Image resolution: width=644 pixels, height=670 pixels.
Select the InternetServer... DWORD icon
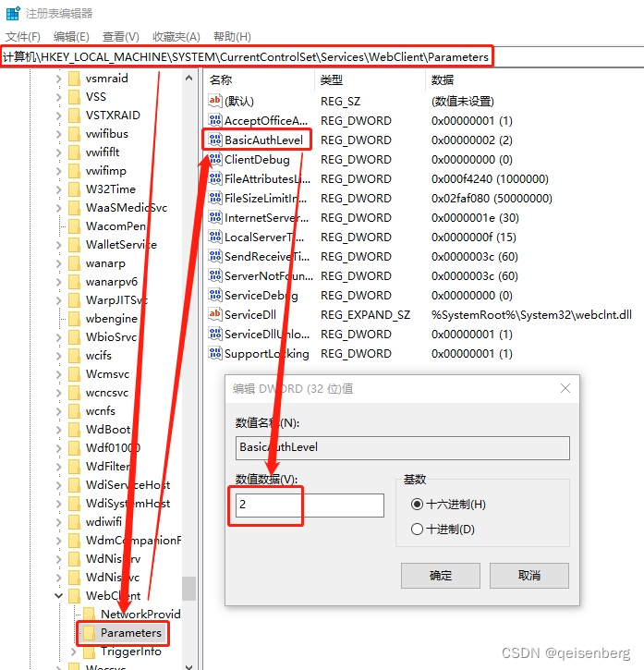[x=215, y=217]
